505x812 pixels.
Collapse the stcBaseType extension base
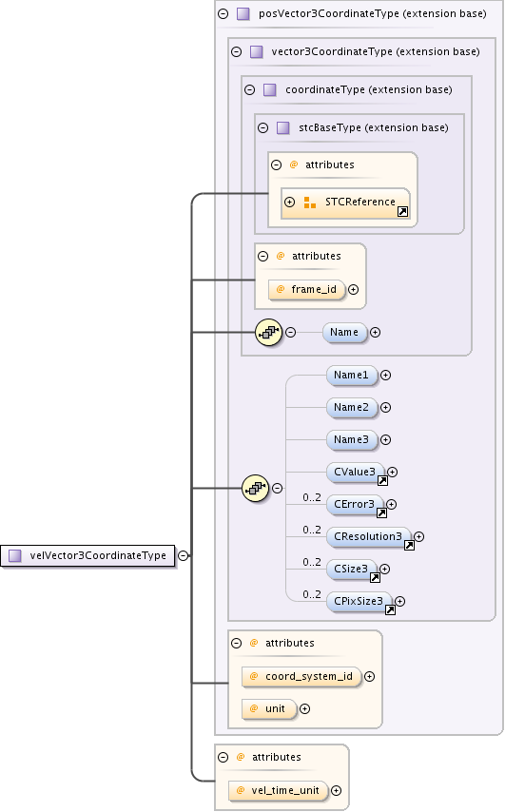tap(263, 128)
